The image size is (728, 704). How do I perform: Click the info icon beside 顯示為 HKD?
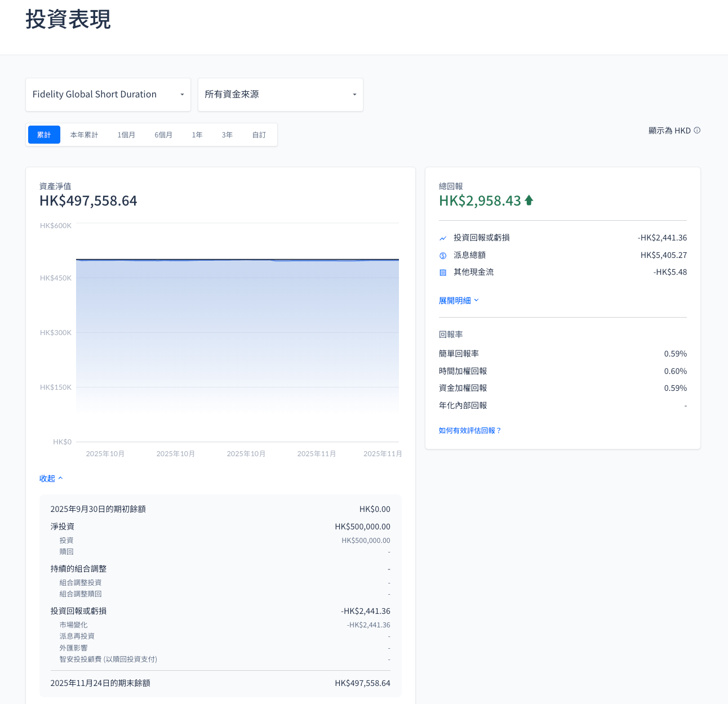pos(697,131)
